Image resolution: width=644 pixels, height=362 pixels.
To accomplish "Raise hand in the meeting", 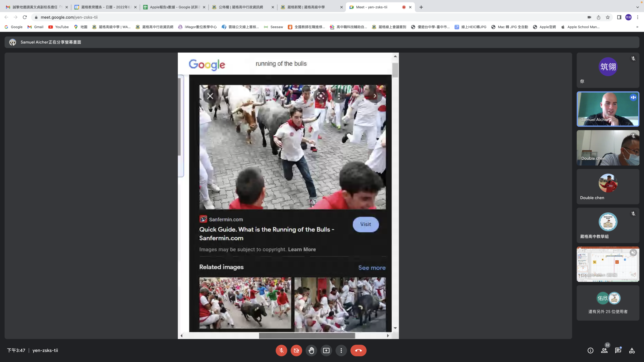I will (x=311, y=350).
